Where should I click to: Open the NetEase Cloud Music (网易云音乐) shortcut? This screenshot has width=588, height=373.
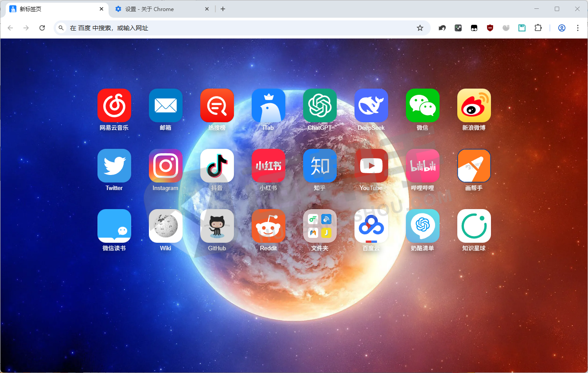(x=114, y=105)
